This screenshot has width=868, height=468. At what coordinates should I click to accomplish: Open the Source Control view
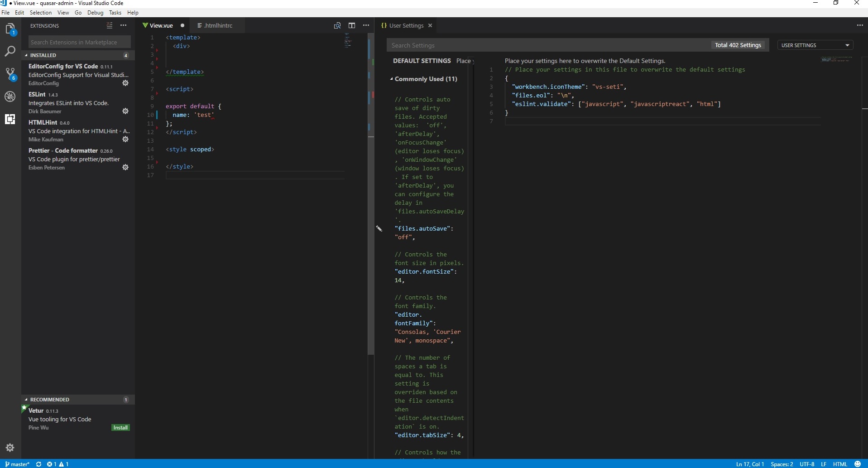[x=10, y=73]
